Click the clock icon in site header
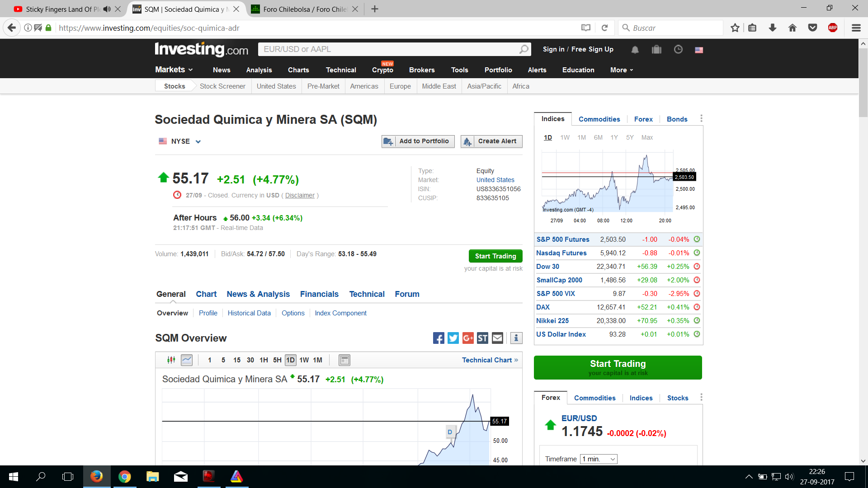The height and width of the screenshot is (488, 868). click(x=678, y=50)
